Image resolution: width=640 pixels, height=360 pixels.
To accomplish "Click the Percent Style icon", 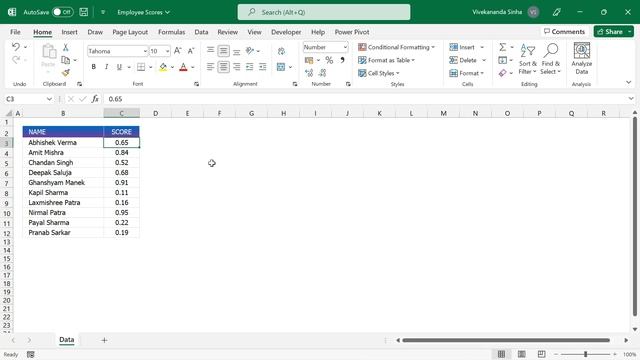I will pos(329,60).
